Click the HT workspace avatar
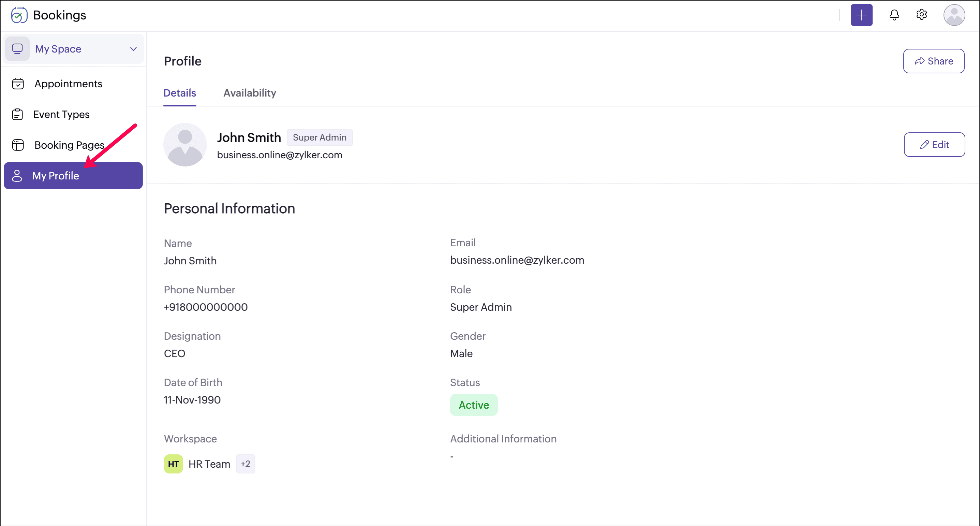This screenshot has height=526, width=980. click(173, 464)
